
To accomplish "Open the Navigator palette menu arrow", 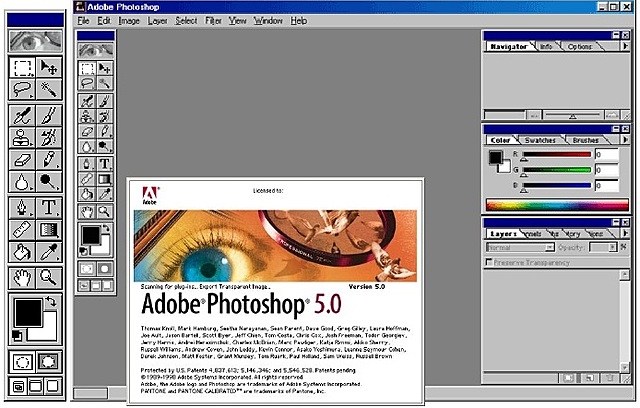I will [625, 47].
